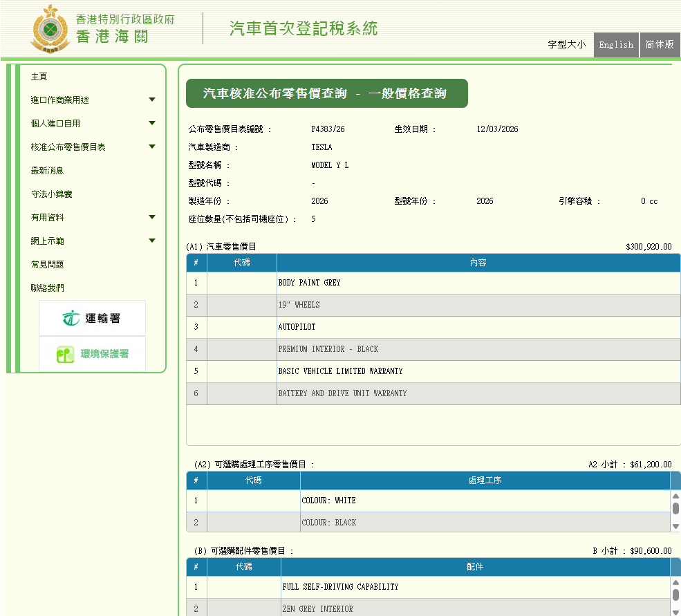Expand the 核准公布零售價目表 menu arrow
This screenshot has width=681, height=616.
coord(152,147)
